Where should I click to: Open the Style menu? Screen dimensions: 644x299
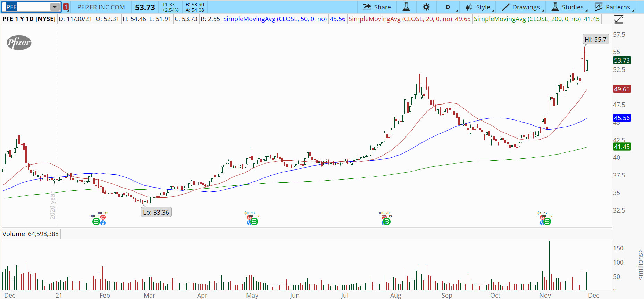(x=478, y=7)
